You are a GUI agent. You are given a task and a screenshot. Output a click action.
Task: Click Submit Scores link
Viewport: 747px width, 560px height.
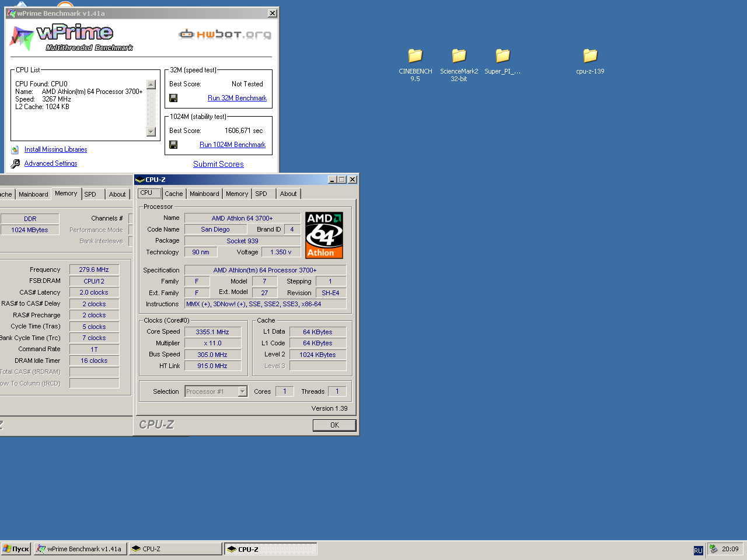[x=218, y=164]
